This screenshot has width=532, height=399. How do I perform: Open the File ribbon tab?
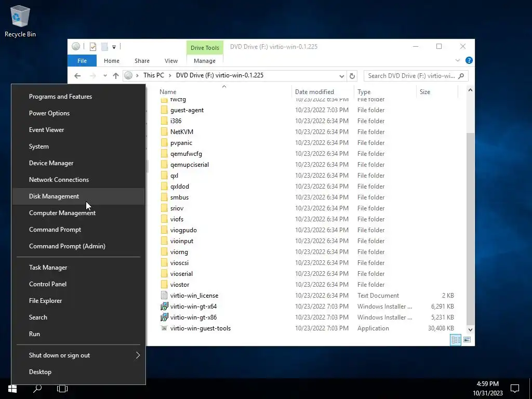point(82,61)
